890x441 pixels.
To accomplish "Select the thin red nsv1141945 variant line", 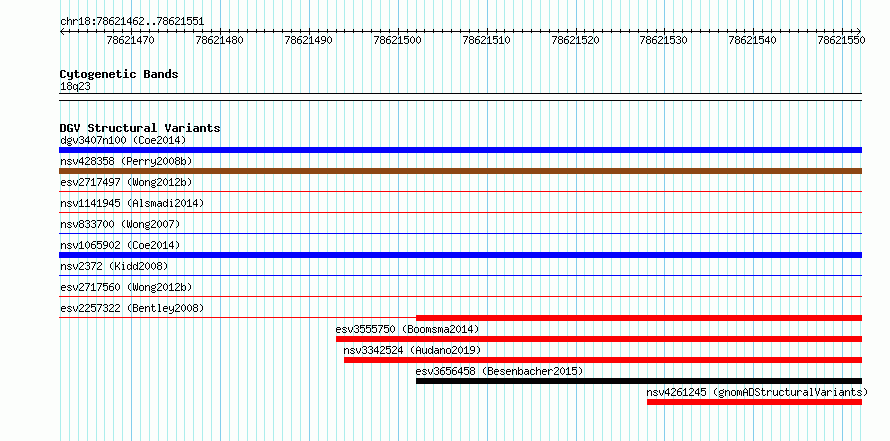I will [x=460, y=213].
